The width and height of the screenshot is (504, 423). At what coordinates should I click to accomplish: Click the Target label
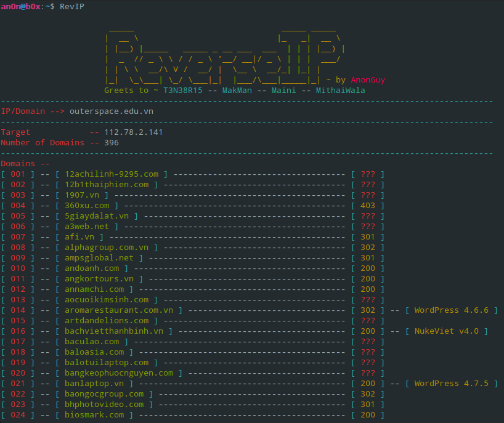coord(15,132)
